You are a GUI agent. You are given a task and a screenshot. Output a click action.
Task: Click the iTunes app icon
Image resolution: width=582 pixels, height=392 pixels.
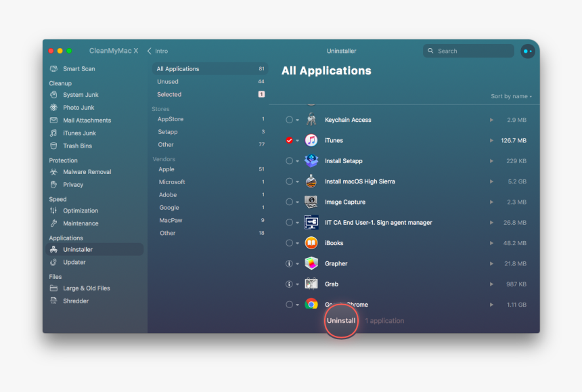(x=311, y=140)
